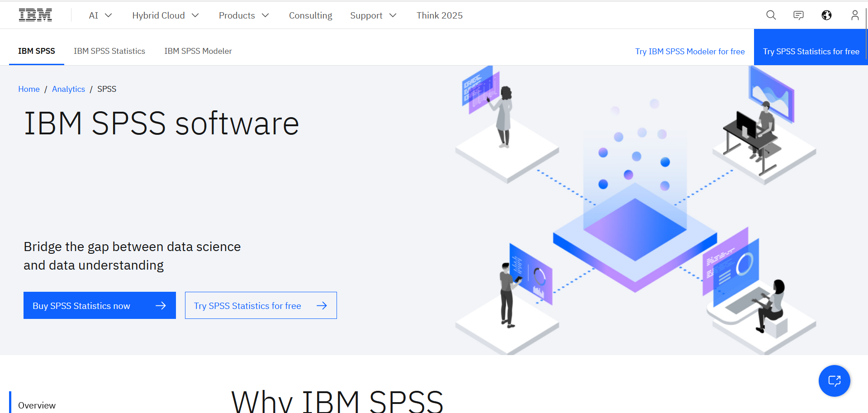Screen dimensions: 868x413
Task: Open the globe region selector
Action: tap(827, 15)
